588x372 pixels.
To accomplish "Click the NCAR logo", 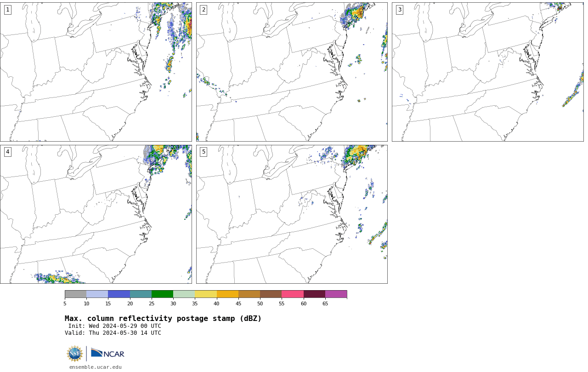I will tap(107, 353).
